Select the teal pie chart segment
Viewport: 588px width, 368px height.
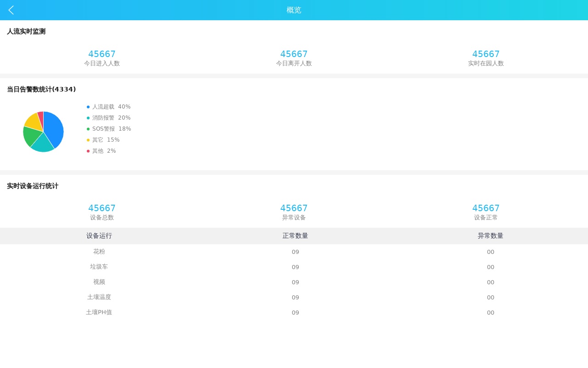coord(42,144)
